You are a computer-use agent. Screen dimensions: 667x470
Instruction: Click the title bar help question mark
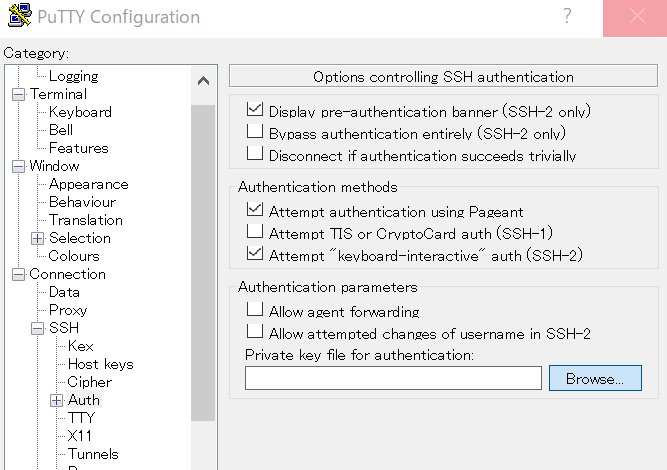tap(567, 17)
